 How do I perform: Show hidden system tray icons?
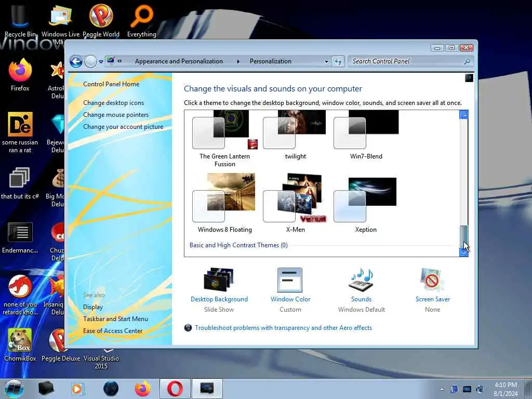coord(442,390)
